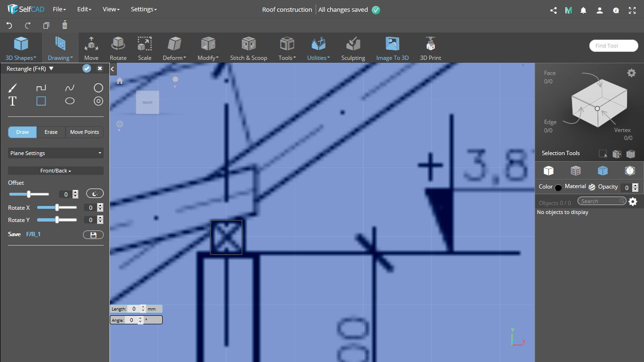This screenshot has height=362, width=644.
Task: Select the ellipse drawing tool
Action: (x=70, y=101)
